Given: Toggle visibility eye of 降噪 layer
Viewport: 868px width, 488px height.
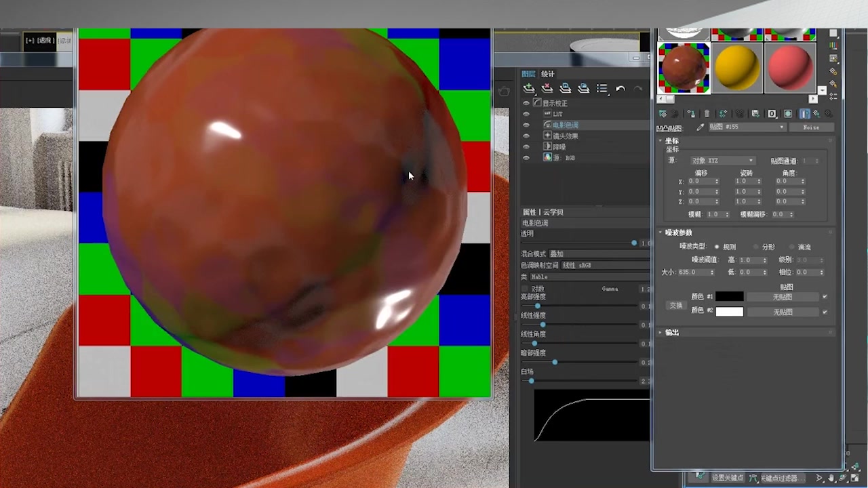Looking at the screenshot, I should point(526,146).
